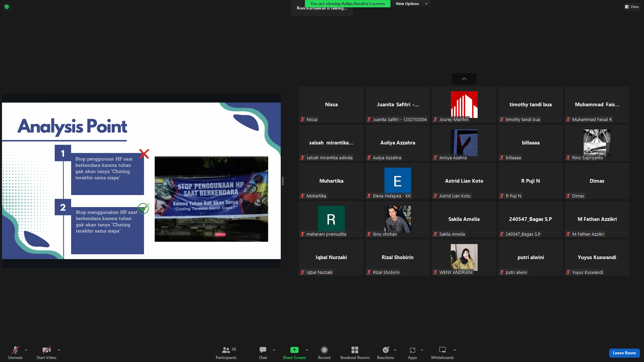Image resolution: width=644 pixels, height=362 pixels.
Task: Collapse gallery with the up chevron
Action: coord(464,79)
